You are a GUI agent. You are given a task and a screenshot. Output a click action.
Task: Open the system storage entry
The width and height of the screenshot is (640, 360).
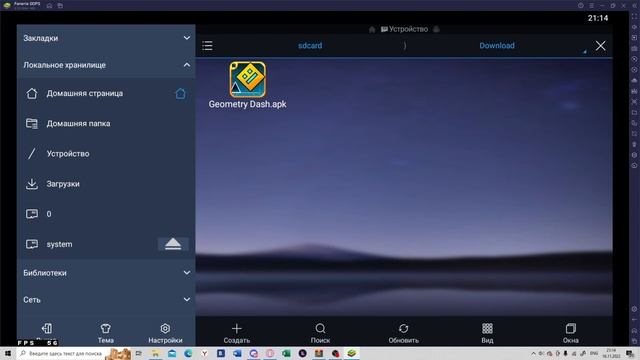tap(106, 244)
